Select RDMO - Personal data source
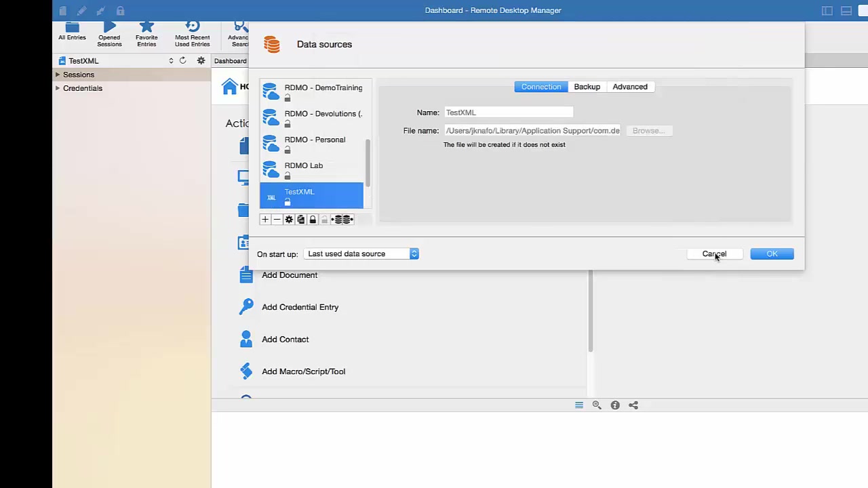This screenshot has height=488, width=868. point(312,144)
